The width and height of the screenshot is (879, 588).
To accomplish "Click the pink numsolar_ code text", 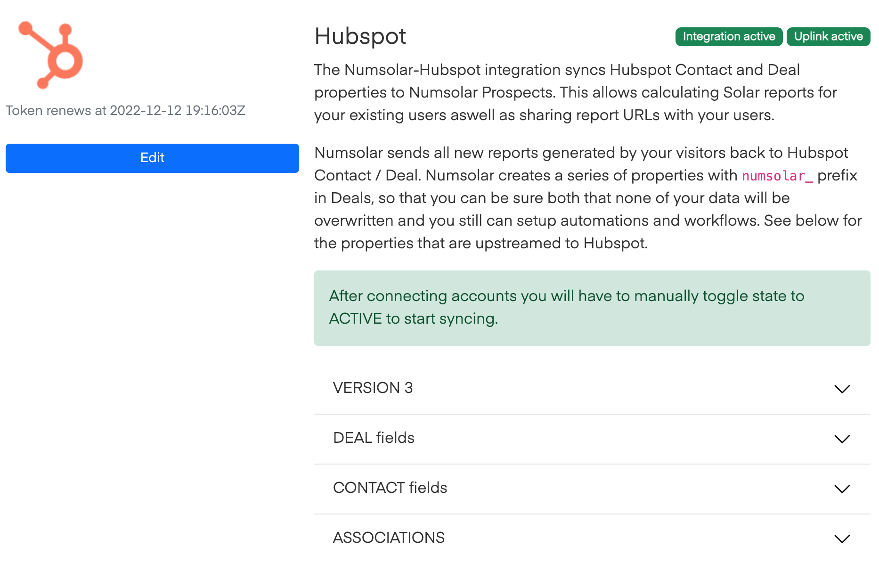I will click(x=778, y=176).
